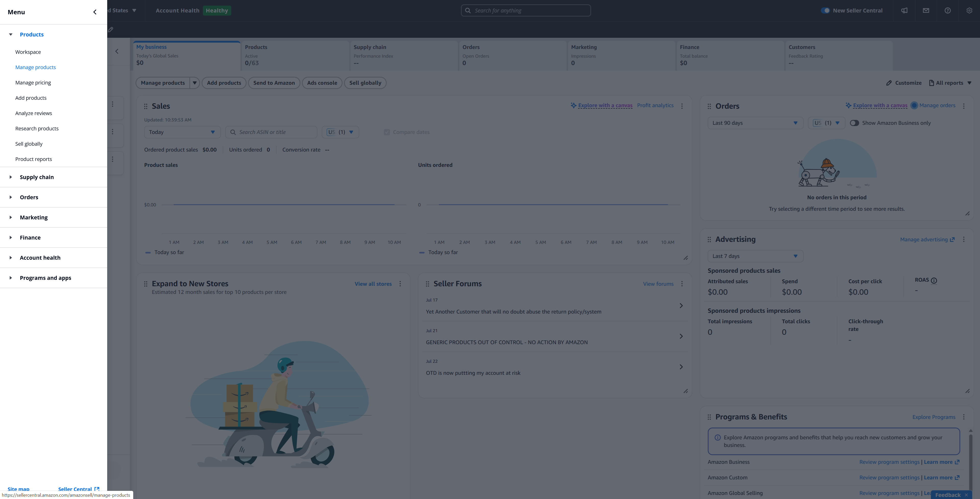Open the Sales card three-dot menu
Screen dimensions: 980x499
(x=682, y=106)
